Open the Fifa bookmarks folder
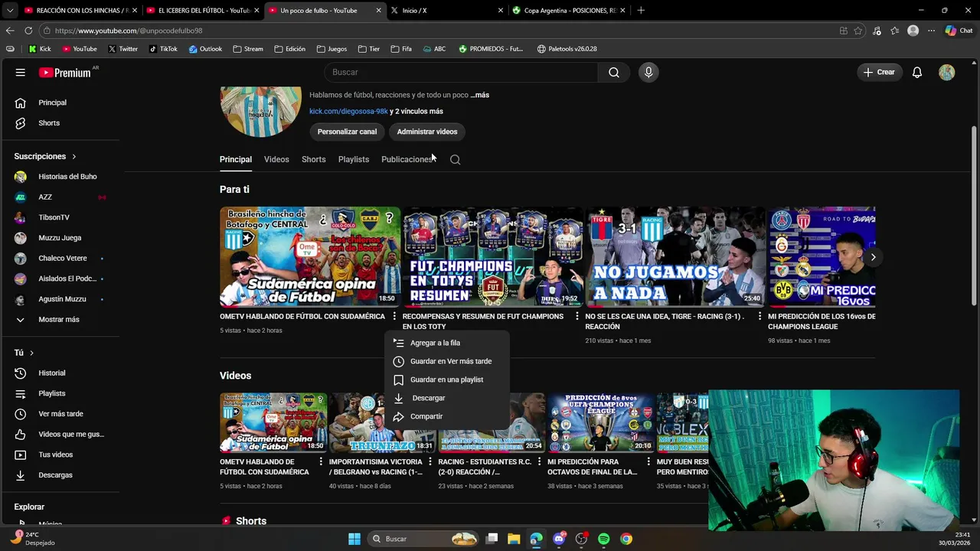This screenshot has height=551, width=980. [x=401, y=49]
